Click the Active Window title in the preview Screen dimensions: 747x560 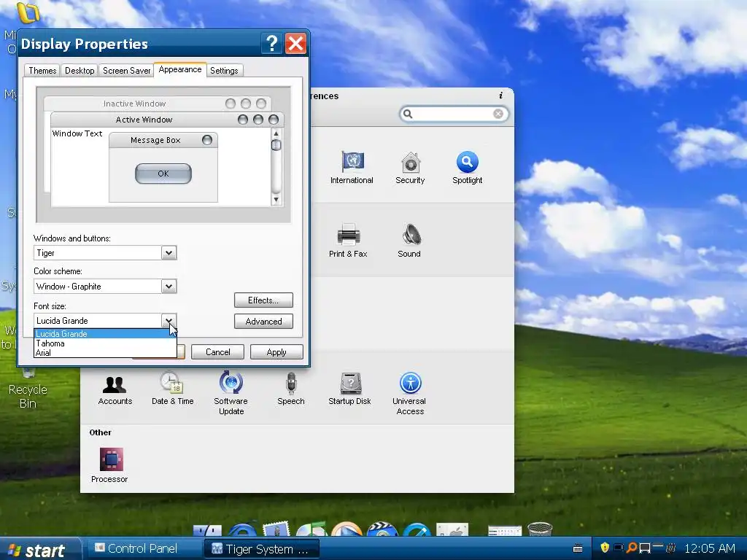click(144, 120)
